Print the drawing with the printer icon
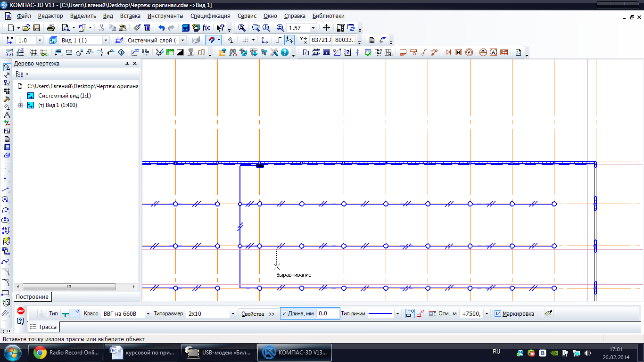 (x=51, y=28)
